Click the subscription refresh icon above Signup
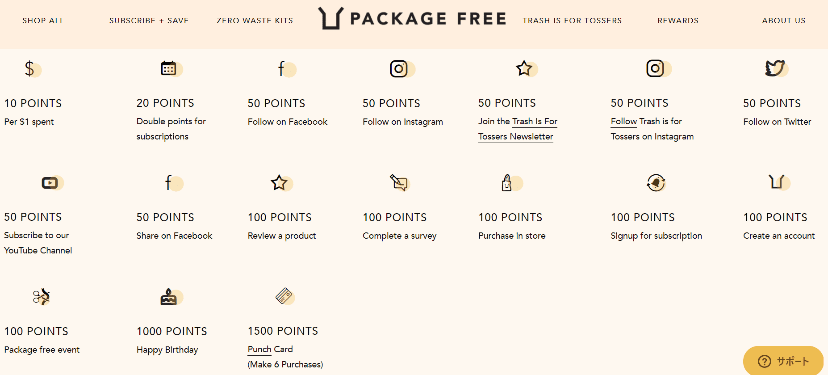The width and height of the screenshot is (828, 375). [655, 183]
